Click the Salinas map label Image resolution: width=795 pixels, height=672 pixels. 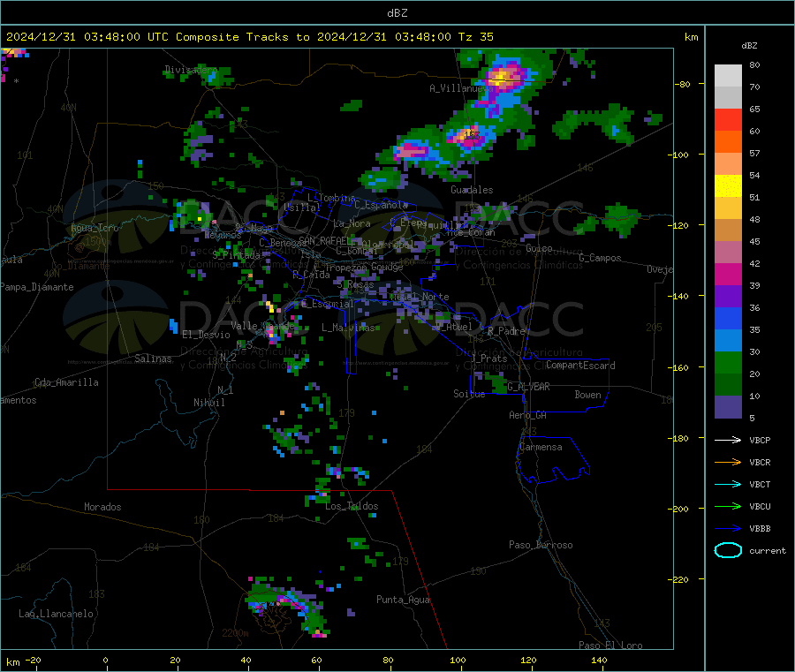pyautogui.click(x=153, y=359)
